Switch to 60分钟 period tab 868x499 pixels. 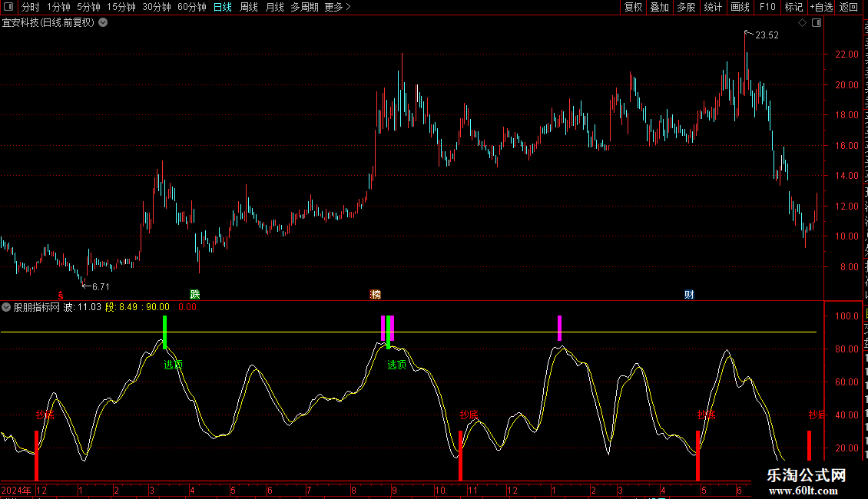192,7
